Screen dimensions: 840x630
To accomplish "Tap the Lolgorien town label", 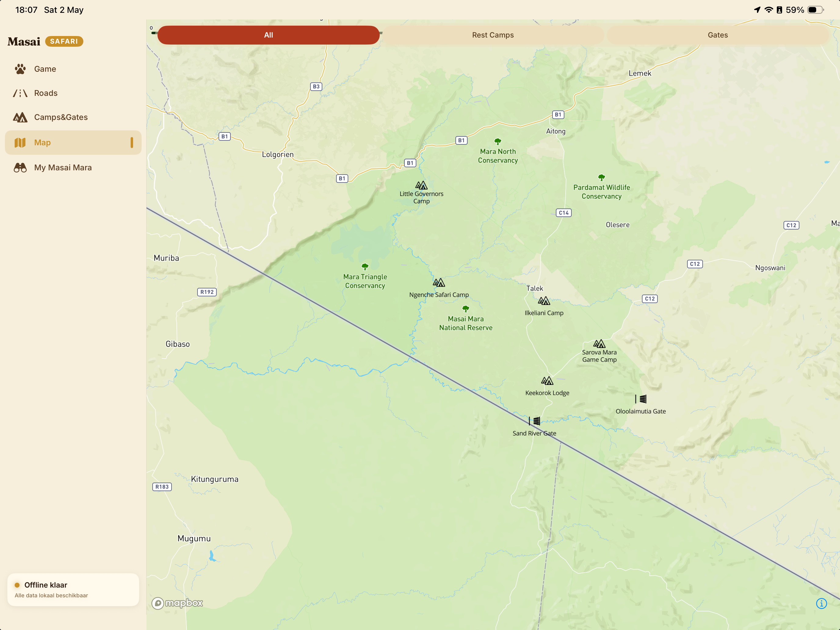I will coord(277,154).
